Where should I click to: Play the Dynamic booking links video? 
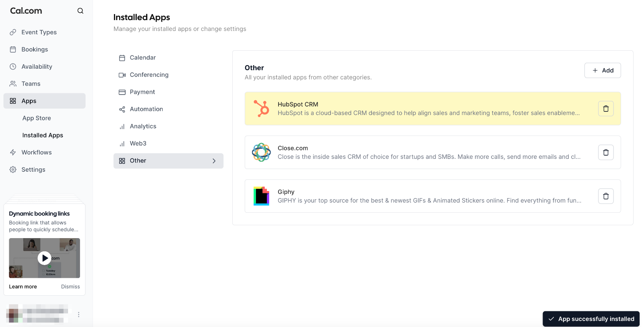(x=44, y=258)
